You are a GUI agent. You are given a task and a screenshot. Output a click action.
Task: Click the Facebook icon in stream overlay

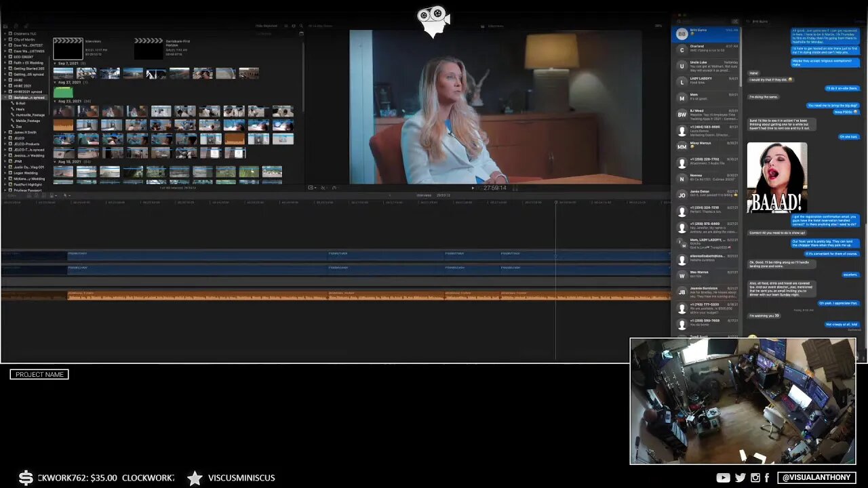[x=768, y=478]
